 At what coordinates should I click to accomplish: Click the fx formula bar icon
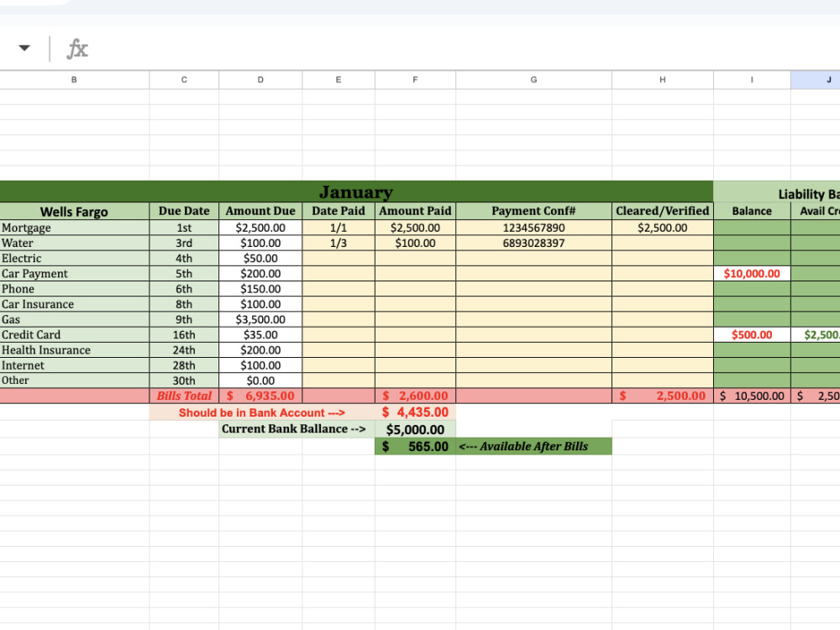pos(77,49)
